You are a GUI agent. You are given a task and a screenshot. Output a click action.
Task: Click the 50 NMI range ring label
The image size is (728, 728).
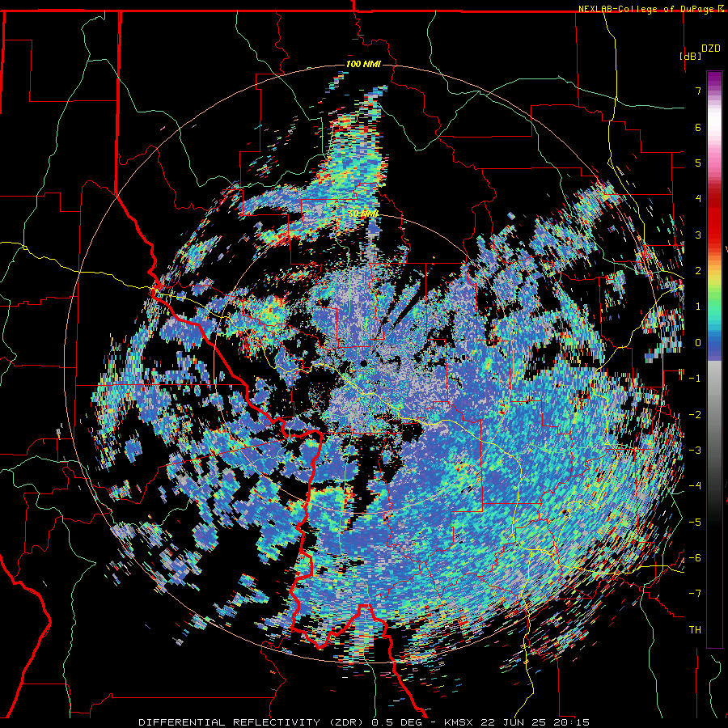[x=363, y=214]
